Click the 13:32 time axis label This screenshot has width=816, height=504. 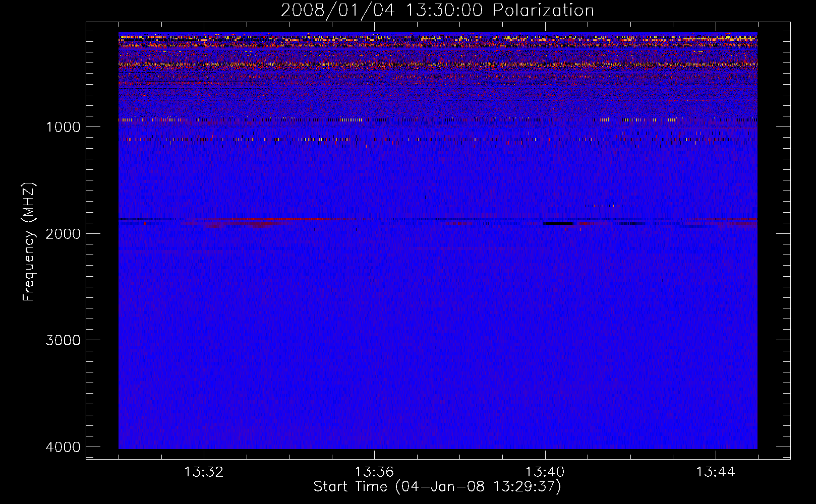tap(204, 472)
